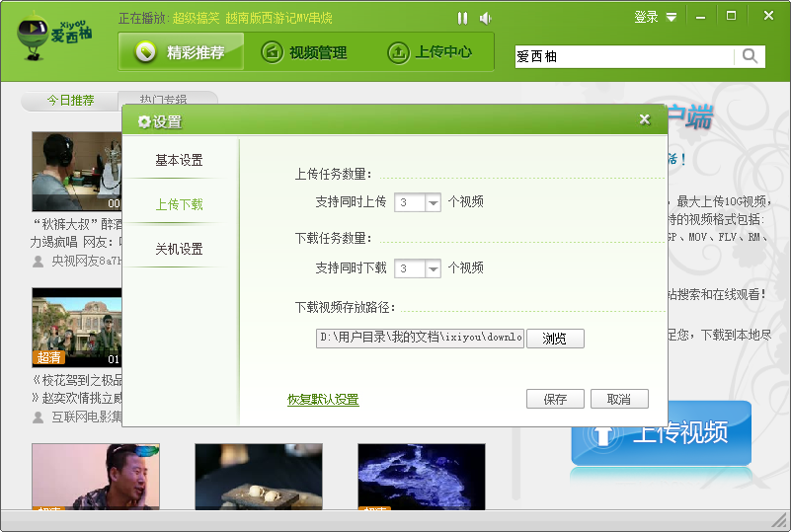Image resolution: width=791 pixels, height=532 pixels.
Task: Click the magnifier search icon
Action: (751, 56)
